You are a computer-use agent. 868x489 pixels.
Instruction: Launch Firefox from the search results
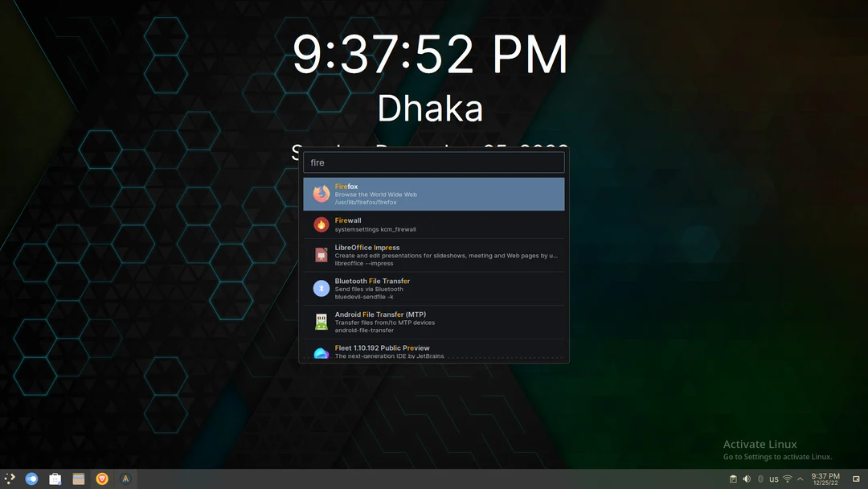click(433, 193)
